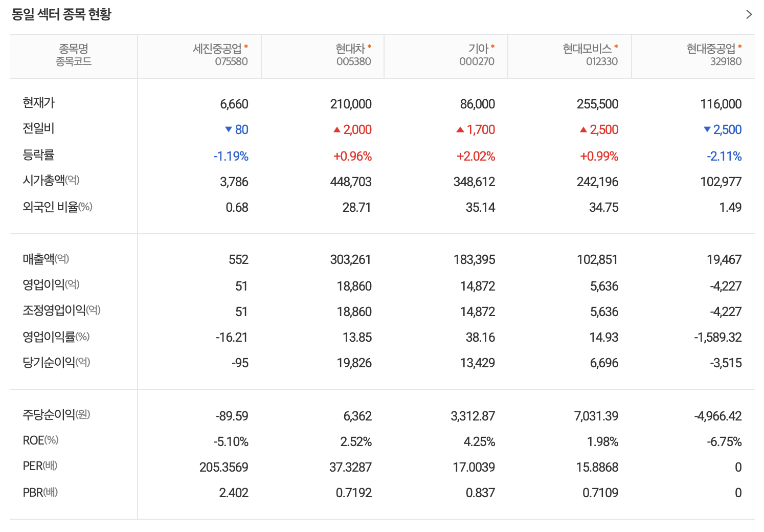Click 현대중공업 current price 116,000

(x=721, y=104)
